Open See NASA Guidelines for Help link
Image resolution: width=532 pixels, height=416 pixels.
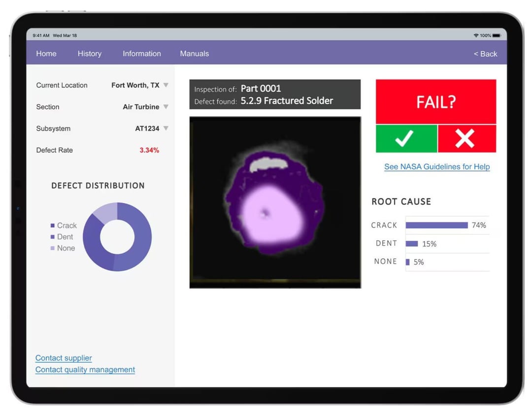pyautogui.click(x=437, y=166)
